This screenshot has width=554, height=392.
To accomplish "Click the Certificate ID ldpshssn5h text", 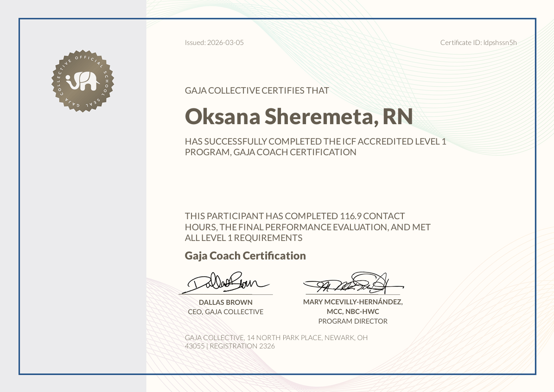I will click(x=478, y=42).
